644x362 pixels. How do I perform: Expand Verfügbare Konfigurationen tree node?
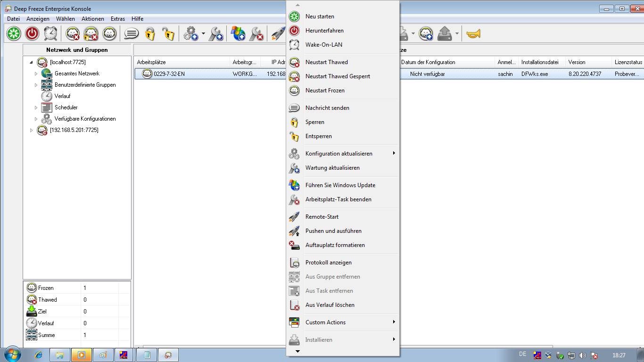(36, 119)
